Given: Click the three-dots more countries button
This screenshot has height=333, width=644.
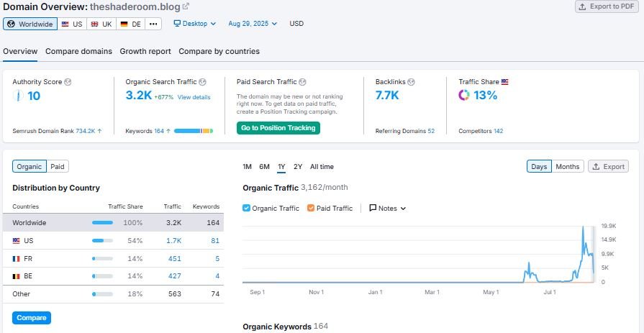Looking at the screenshot, I should (x=153, y=24).
